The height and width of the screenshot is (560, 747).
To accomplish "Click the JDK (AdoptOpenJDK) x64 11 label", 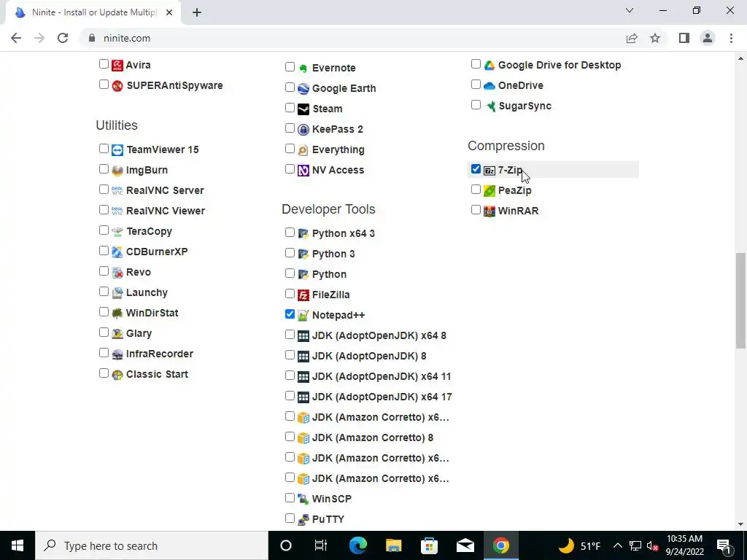I will 381,377.
